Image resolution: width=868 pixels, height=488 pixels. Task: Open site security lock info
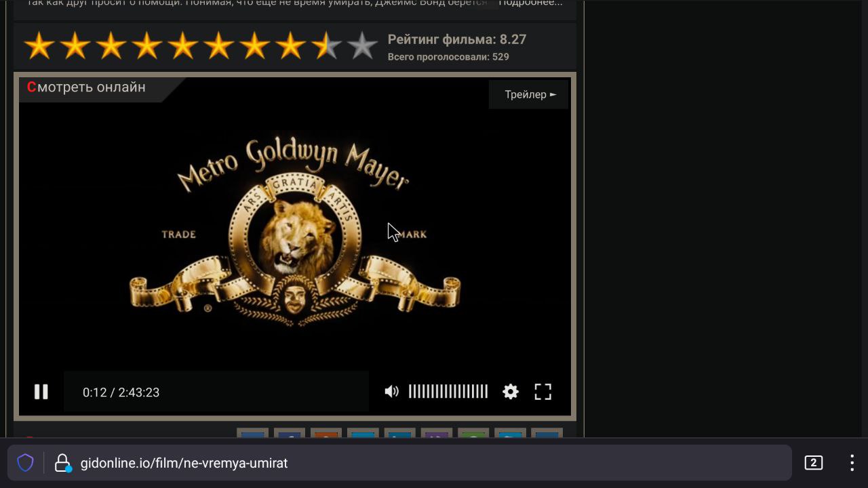coord(62,463)
